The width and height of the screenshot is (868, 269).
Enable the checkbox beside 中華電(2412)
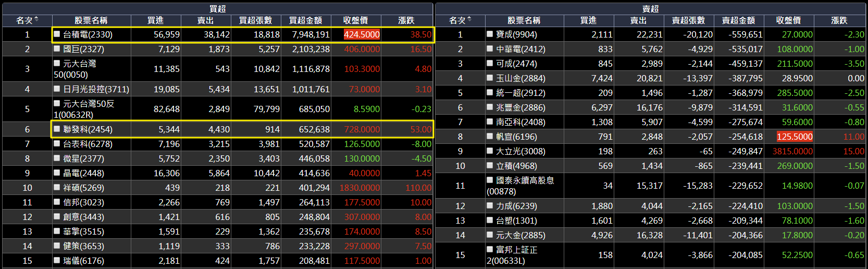tap(490, 48)
